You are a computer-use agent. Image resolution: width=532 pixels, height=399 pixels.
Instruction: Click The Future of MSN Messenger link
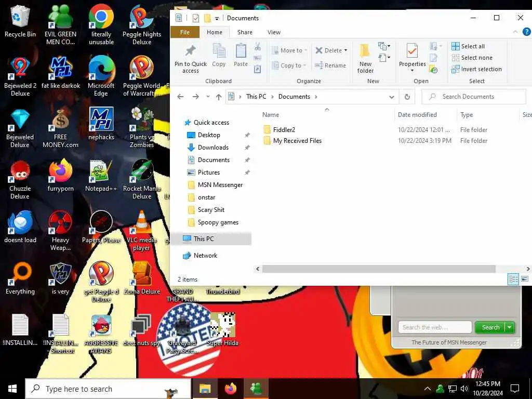(449, 342)
